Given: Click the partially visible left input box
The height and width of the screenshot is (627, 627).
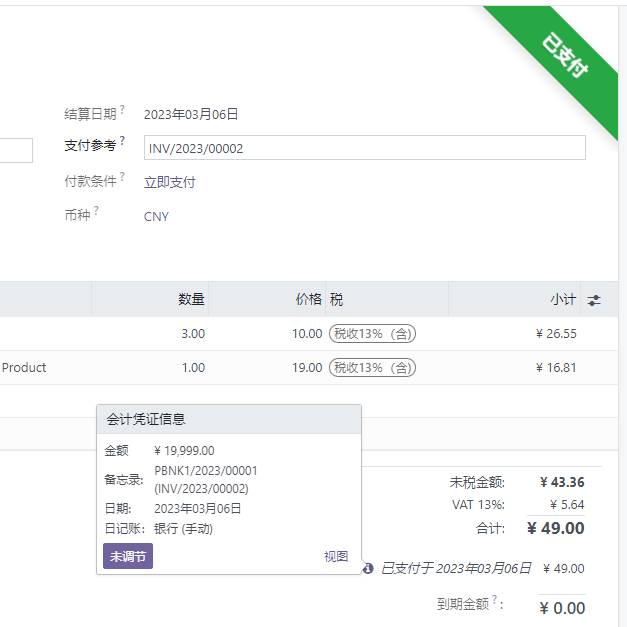Looking at the screenshot, I should (16, 150).
